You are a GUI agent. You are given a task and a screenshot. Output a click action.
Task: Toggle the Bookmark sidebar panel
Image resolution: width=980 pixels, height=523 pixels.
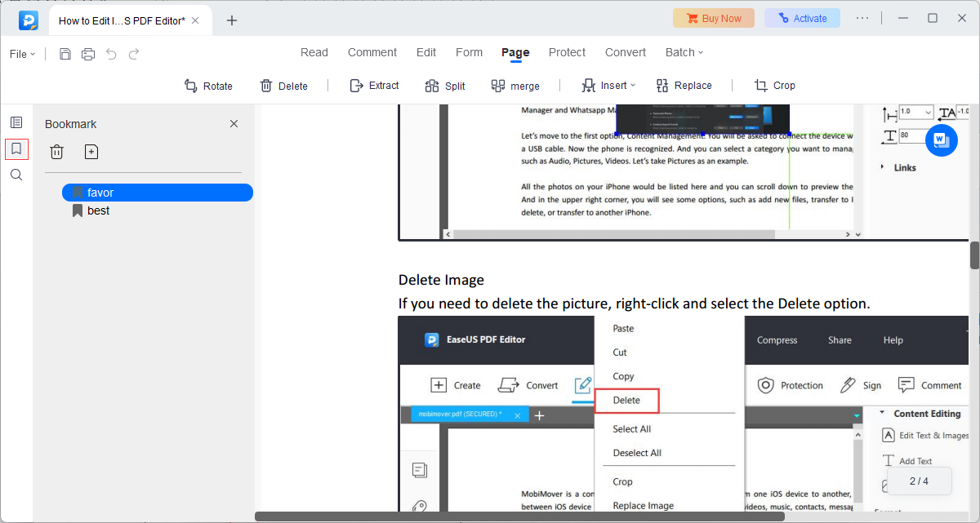point(16,149)
